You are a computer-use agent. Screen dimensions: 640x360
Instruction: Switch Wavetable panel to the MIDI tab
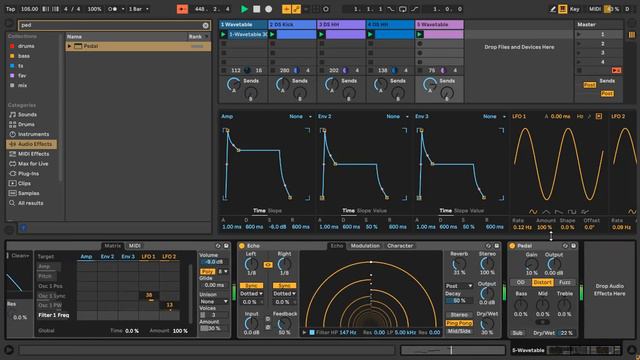135,246
